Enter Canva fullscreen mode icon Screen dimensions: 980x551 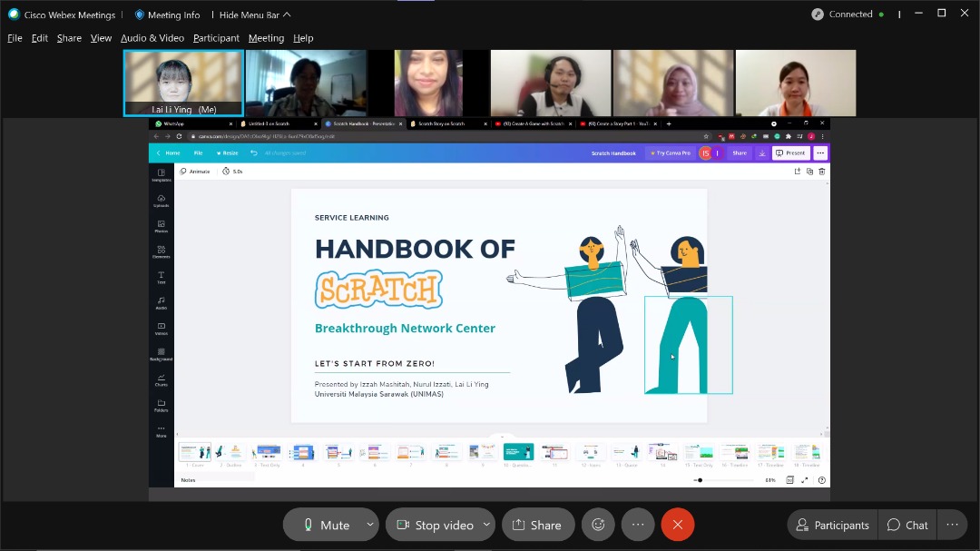(804, 480)
